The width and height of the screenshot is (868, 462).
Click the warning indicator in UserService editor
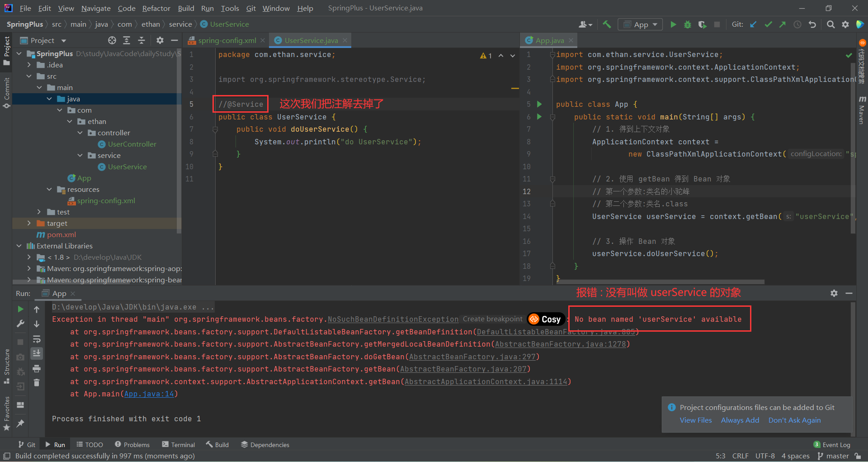486,56
